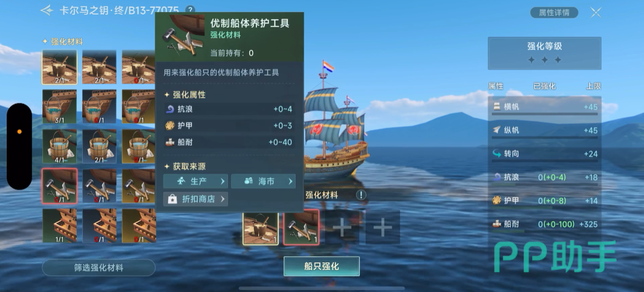Select the cabinet material marked 1/1
Image resolution: width=644 pixels, height=292 pixels.
[59, 225]
